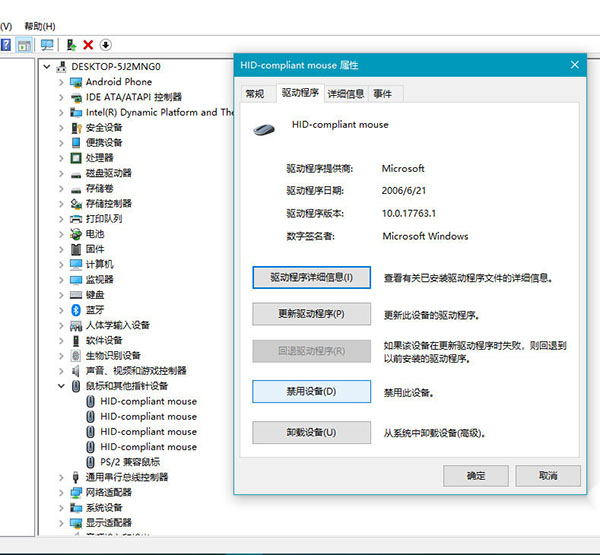Open the 详细信息 tab
Viewport: 600px width, 555px height.
346,94
